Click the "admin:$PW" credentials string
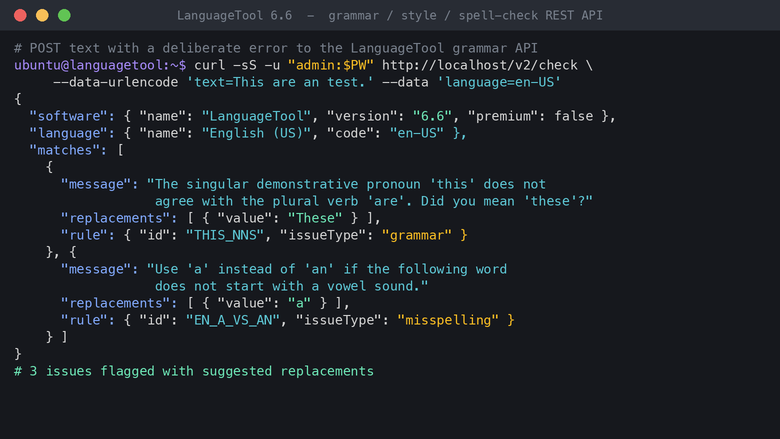Image resolution: width=780 pixels, height=439 pixels. [331, 65]
